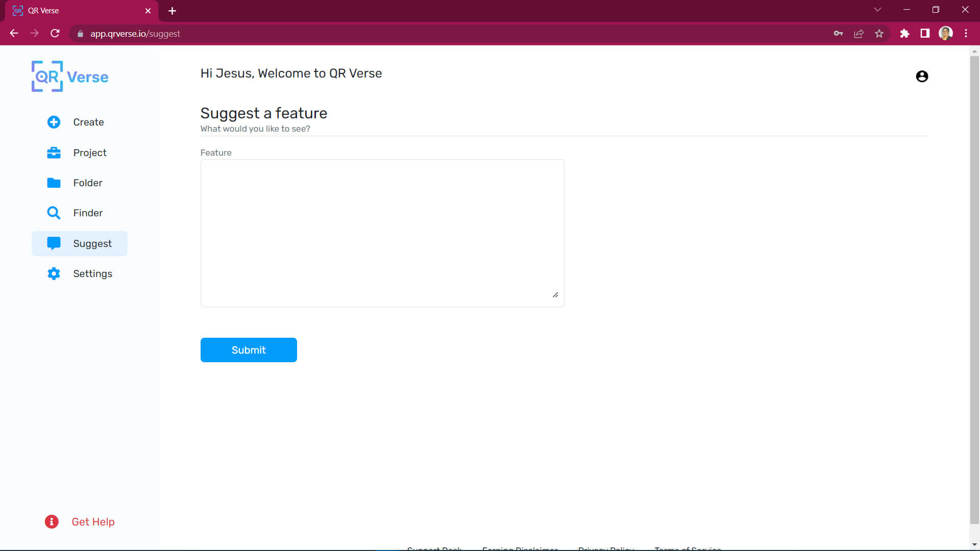Click the Project briefcase icon
Image resolution: width=980 pixels, height=551 pixels.
pyautogui.click(x=54, y=153)
